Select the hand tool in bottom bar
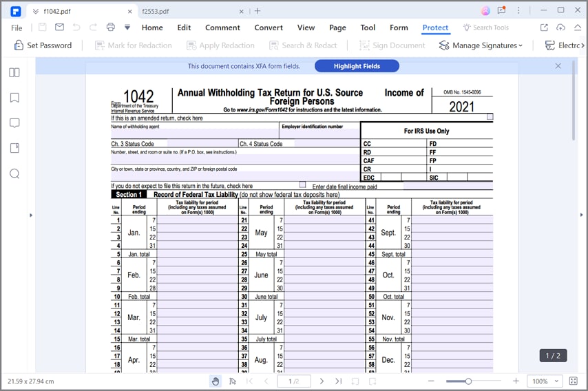 point(216,381)
